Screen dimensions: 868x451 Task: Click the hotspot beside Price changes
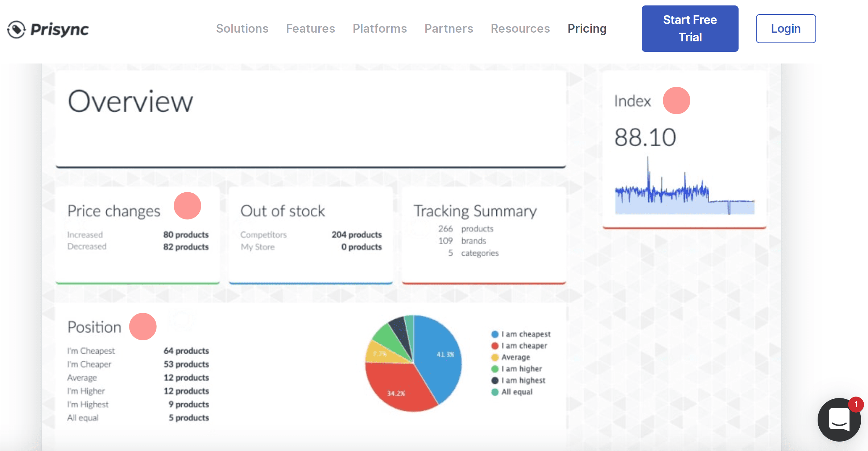pyautogui.click(x=187, y=206)
